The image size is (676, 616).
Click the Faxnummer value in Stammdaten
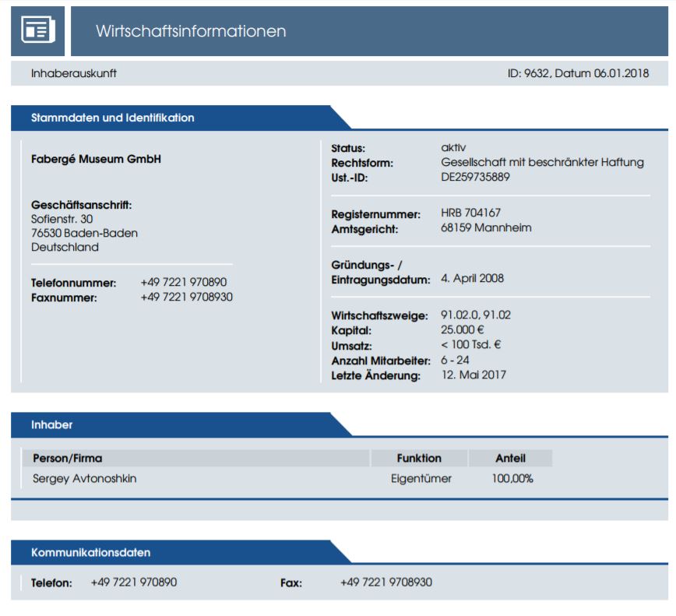point(187,297)
